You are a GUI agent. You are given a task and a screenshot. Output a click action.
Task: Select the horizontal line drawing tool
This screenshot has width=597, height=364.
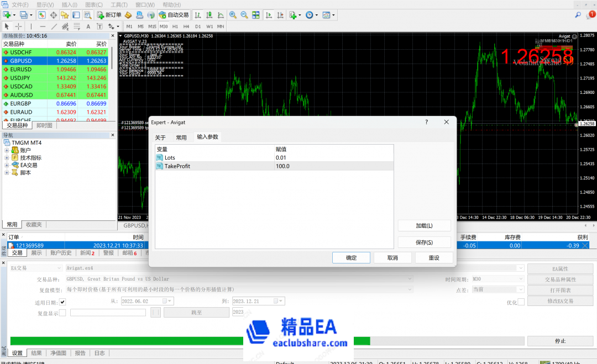43,27
